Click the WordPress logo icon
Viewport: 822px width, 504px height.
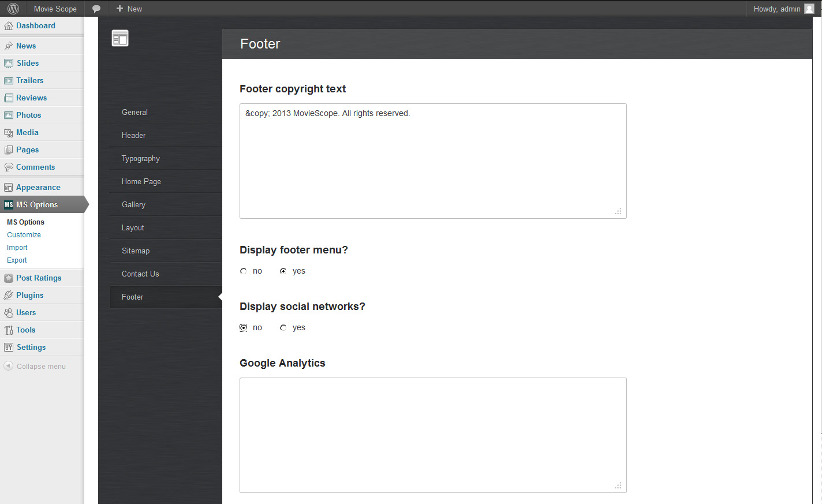click(13, 9)
